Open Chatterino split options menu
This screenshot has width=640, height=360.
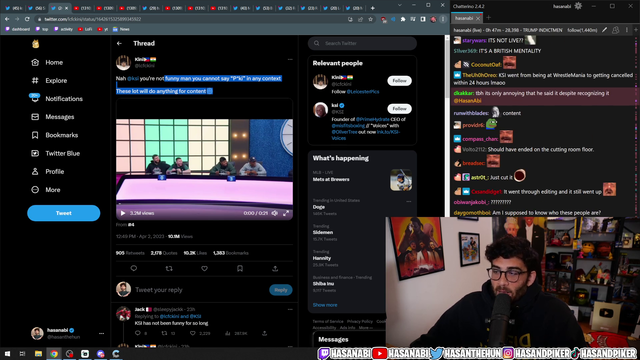(627, 30)
